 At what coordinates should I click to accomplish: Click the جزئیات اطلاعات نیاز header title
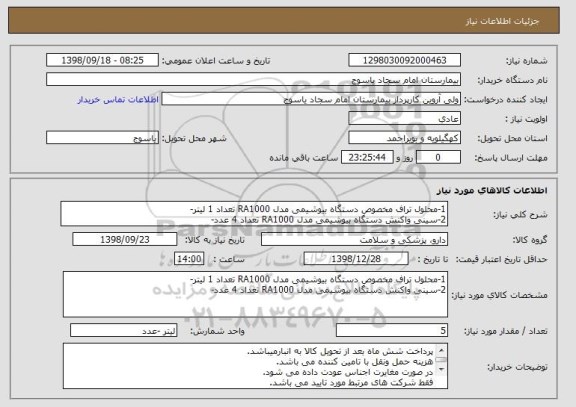pos(503,21)
